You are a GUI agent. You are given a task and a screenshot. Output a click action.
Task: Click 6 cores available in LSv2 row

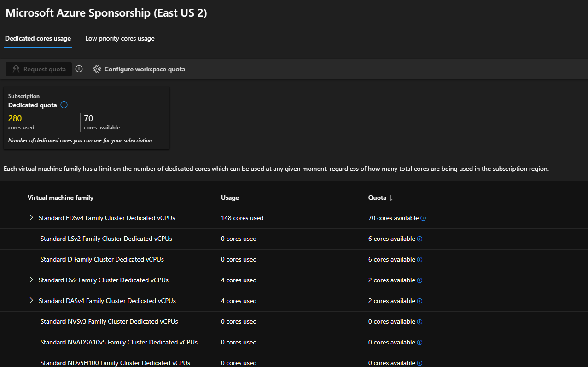[391, 239]
